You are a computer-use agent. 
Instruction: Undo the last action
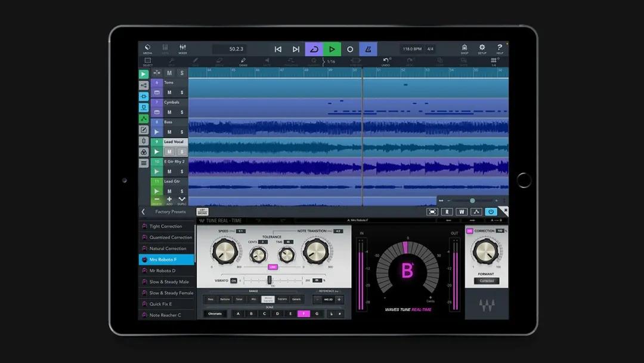coord(386,61)
